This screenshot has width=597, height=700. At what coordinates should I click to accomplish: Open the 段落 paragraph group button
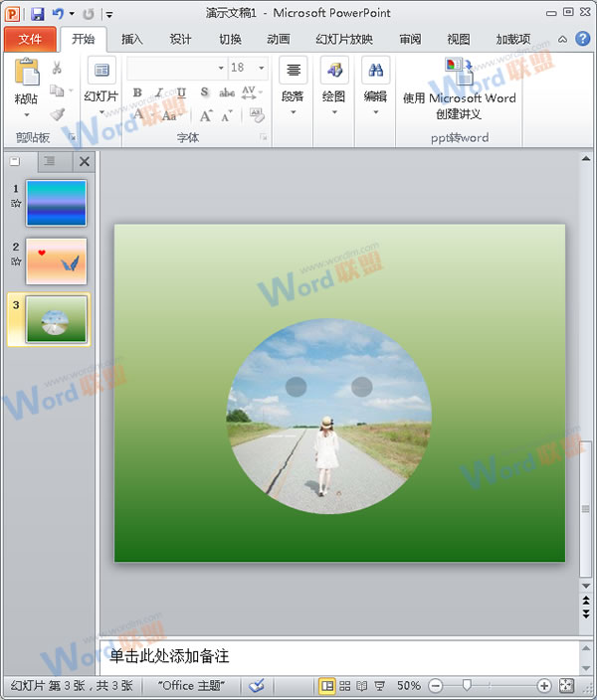[x=294, y=85]
